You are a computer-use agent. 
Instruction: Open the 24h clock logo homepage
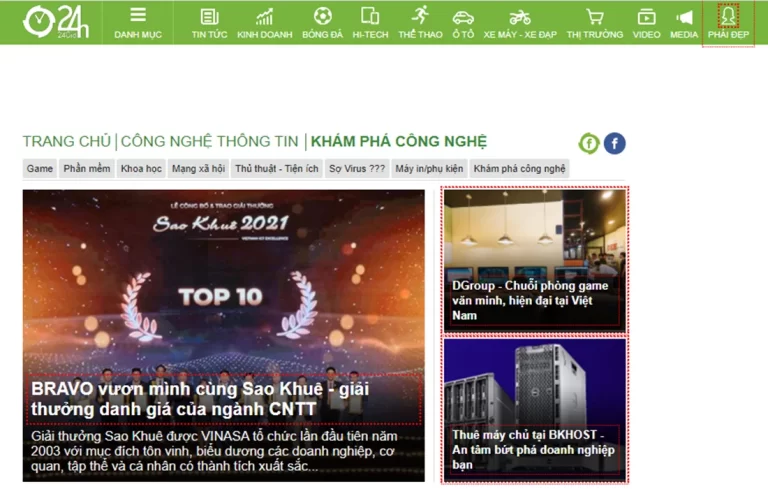pos(56,23)
